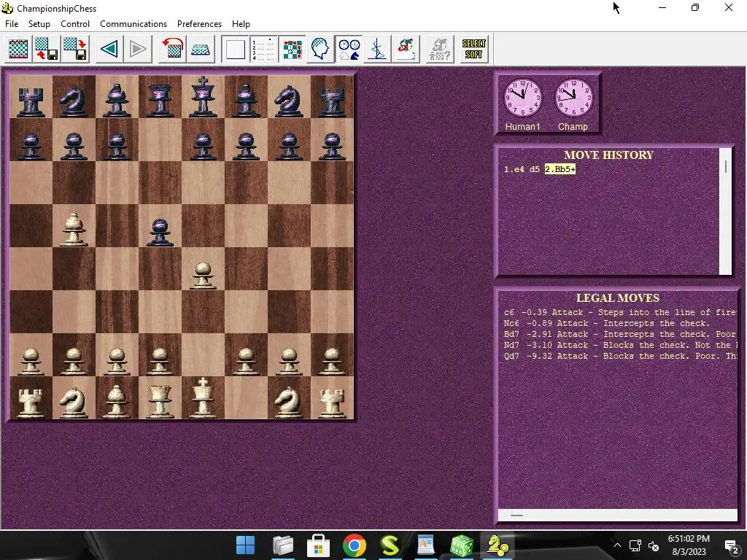Choose legal move Qd7 -9.32
Screen dimensions: 747x560
click(620, 356)
